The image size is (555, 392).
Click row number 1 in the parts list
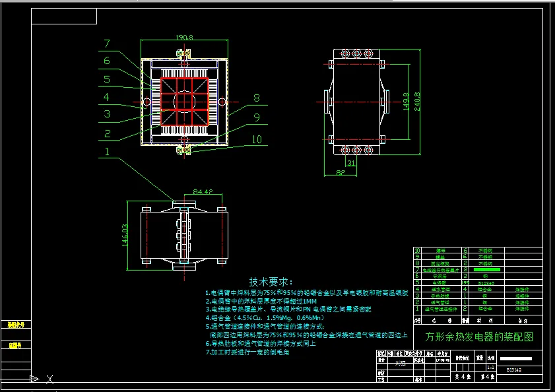click(x=417, y=309)
